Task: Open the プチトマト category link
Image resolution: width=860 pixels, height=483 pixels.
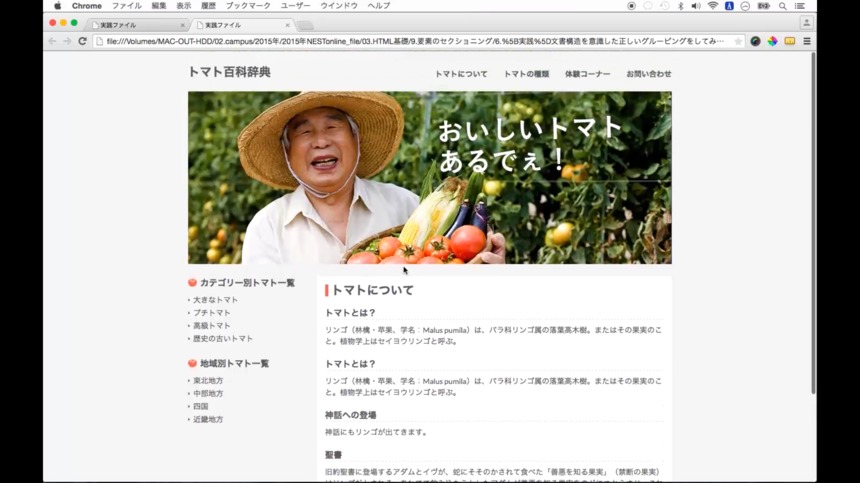Action: pos(211,312)
